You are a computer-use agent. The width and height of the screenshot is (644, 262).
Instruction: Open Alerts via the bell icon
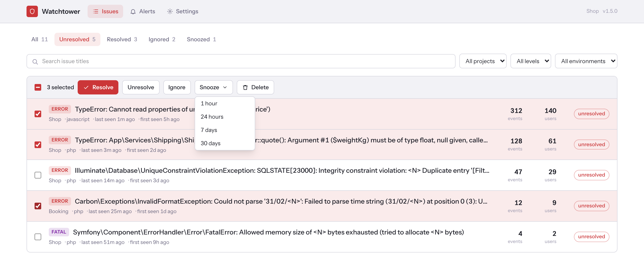click(133, 12)
